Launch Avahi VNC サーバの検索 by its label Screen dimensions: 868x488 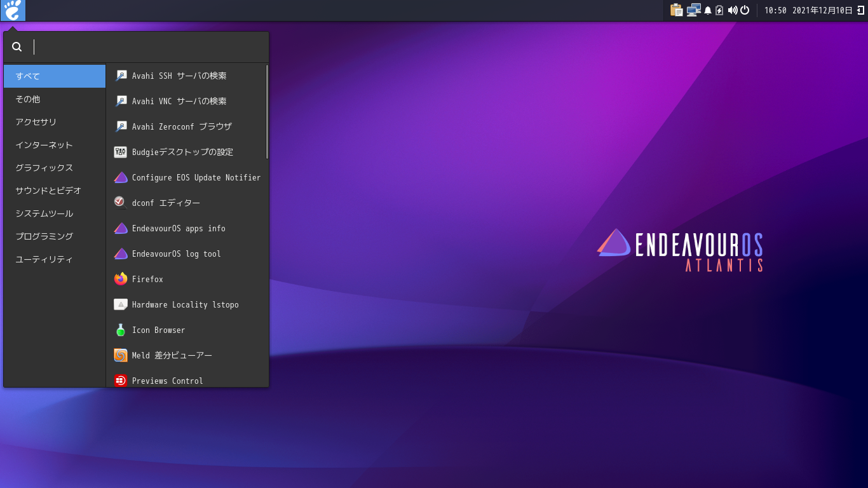179,101
